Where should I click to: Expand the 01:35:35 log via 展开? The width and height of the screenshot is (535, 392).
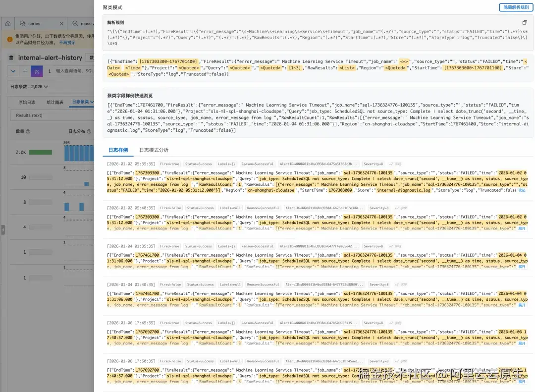[522, 267]
